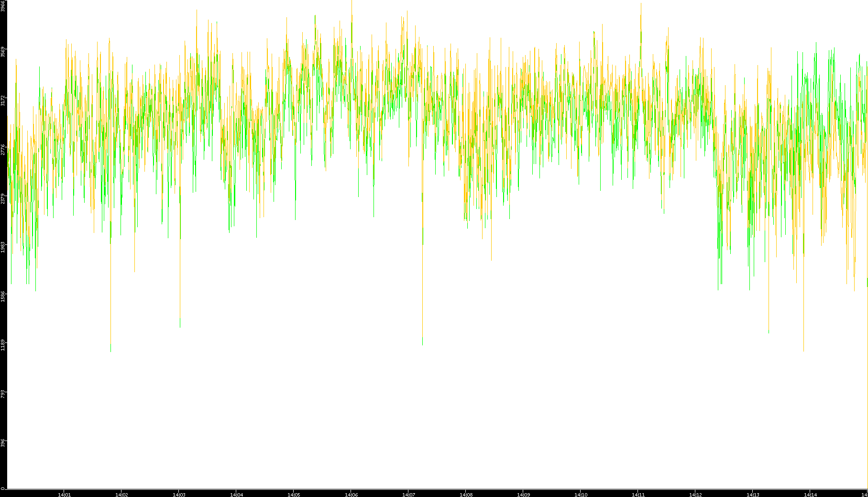
Task: Select the 14:07 time marker label
Action: click(408, 495)
